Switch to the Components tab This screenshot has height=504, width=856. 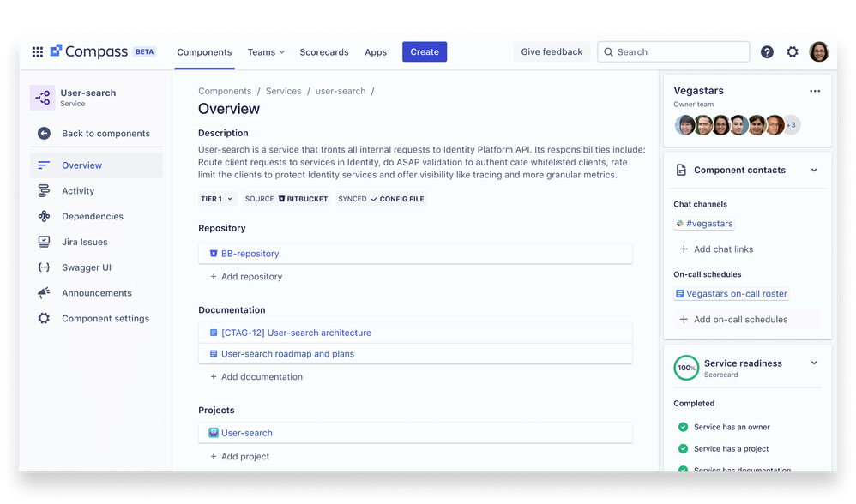point(204,51)
